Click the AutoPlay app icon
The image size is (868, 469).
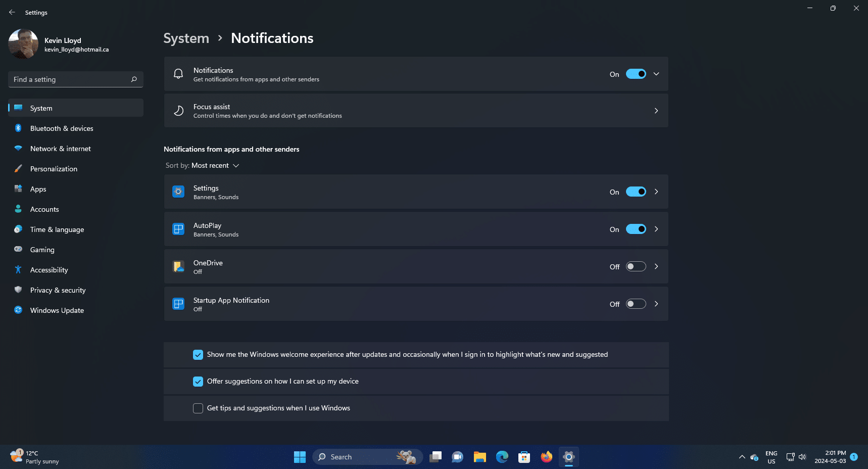pos(178,229)
